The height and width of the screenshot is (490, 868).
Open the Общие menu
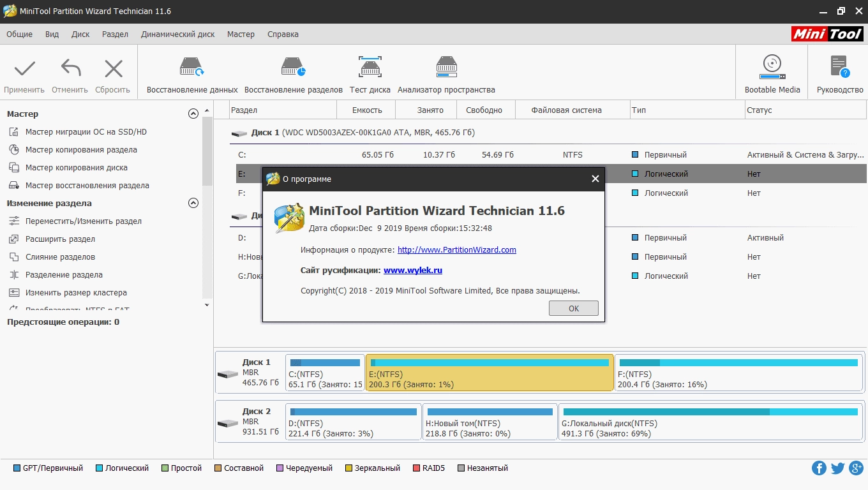[20, 34]
